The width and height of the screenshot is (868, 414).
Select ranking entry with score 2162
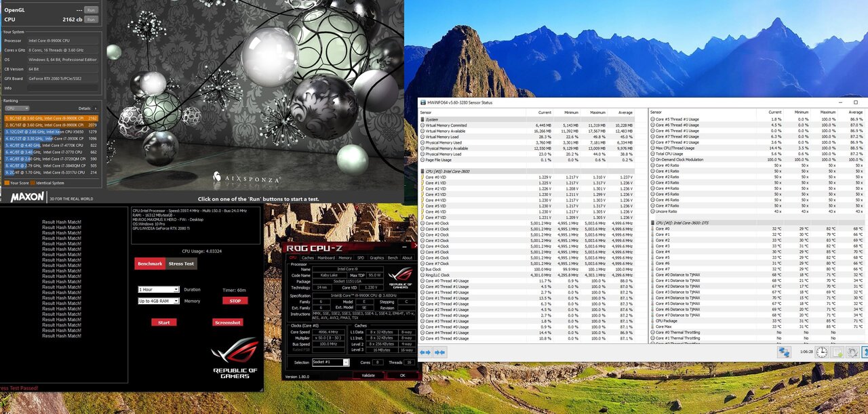click(52, 118)
